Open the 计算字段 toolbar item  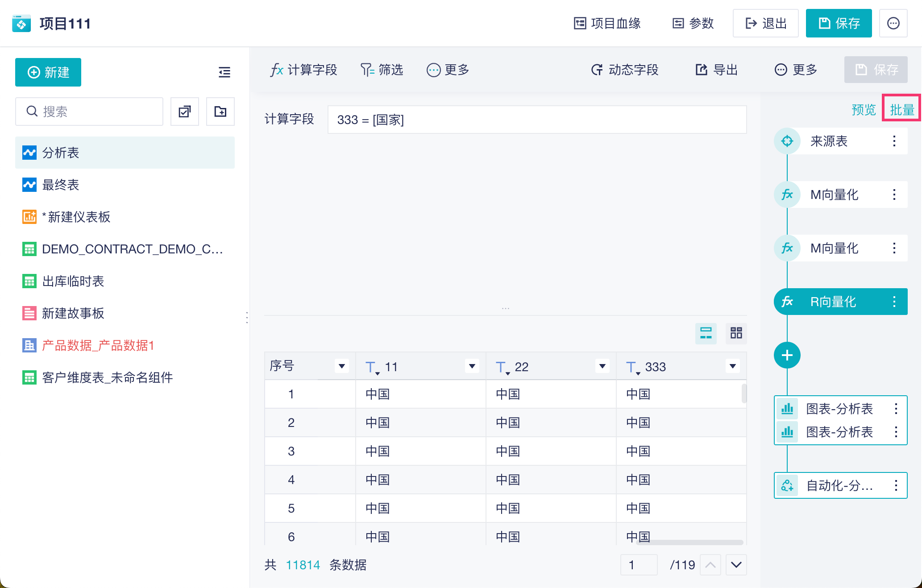(303, 70)
